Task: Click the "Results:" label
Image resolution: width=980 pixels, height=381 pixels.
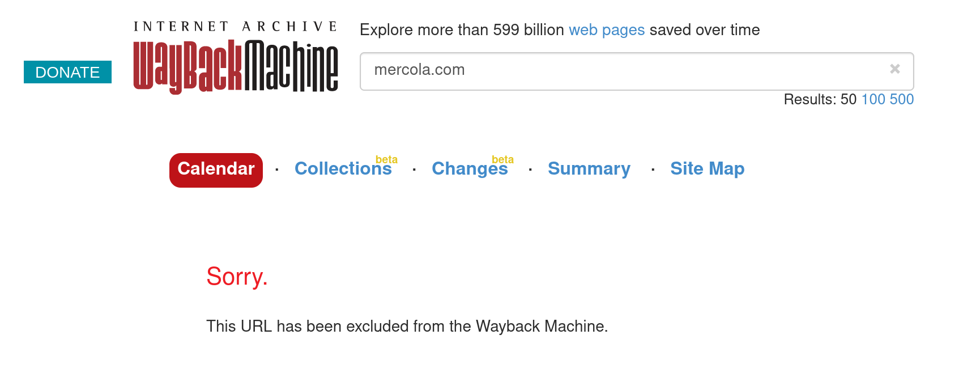Action: pos(809,100)
